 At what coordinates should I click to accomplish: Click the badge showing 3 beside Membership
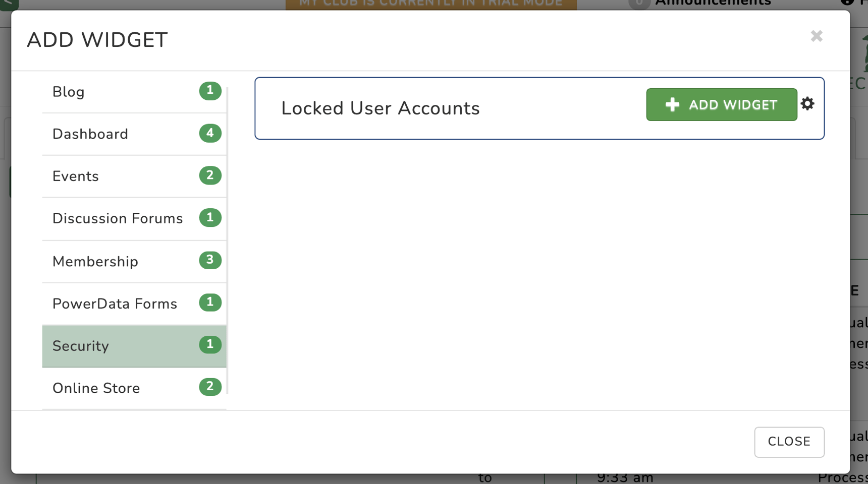(209, 260)
